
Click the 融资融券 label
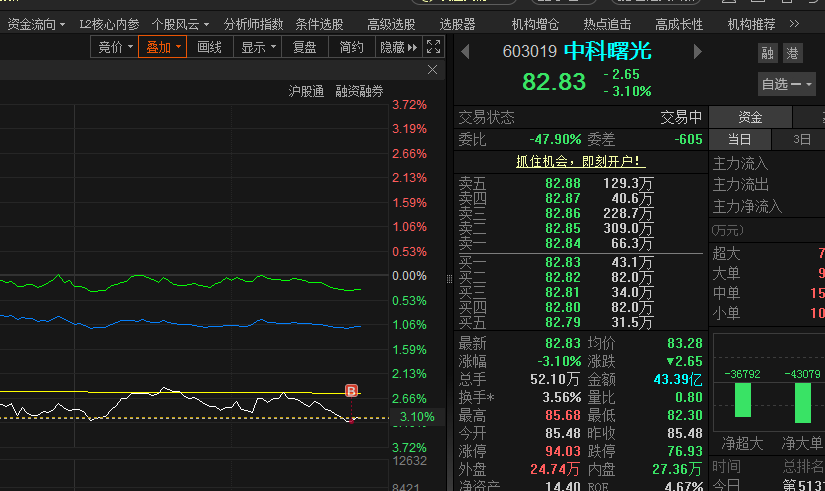[359, 91]
